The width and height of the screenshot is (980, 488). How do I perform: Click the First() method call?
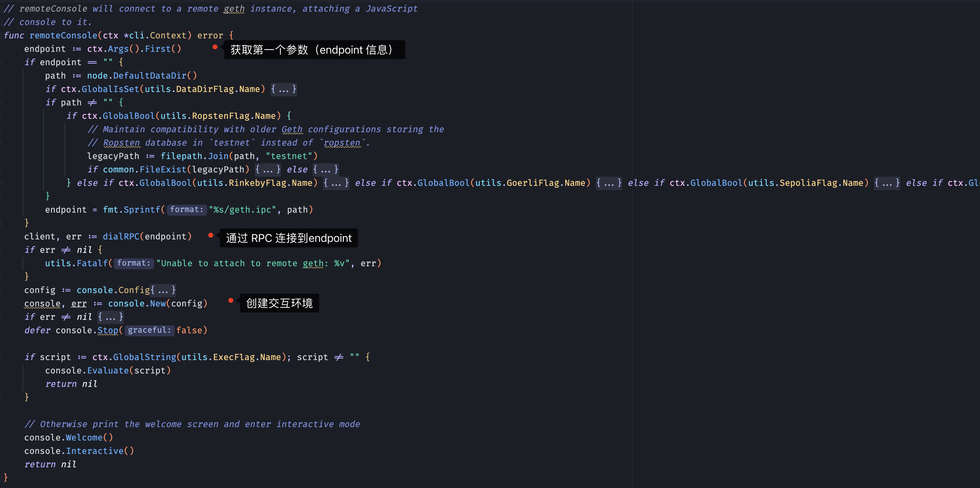[163, 49]
